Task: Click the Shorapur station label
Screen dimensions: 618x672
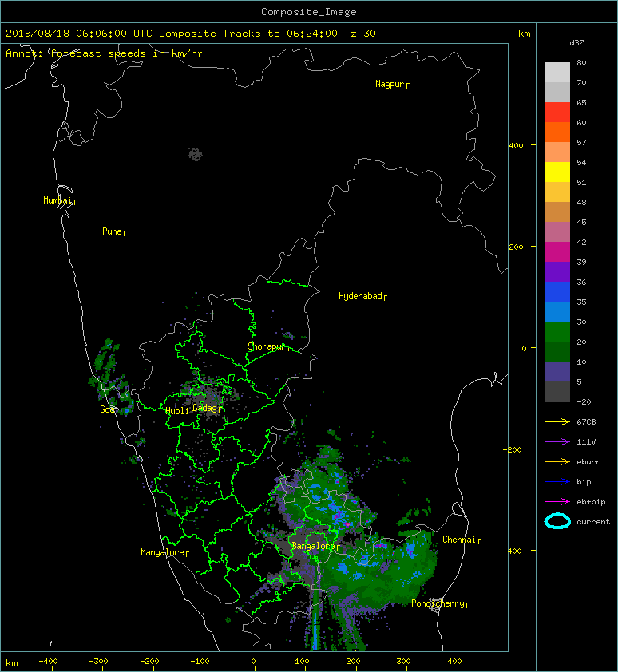Action: (x=267, y=346)
